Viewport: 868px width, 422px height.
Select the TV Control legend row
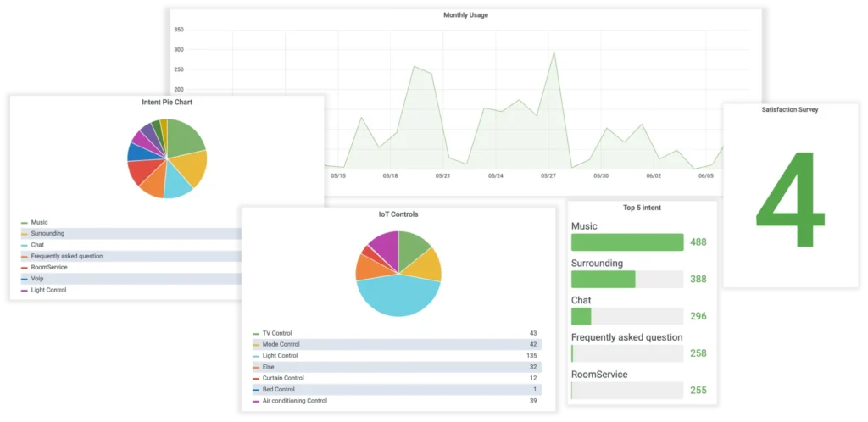click(x=275, y=333)
